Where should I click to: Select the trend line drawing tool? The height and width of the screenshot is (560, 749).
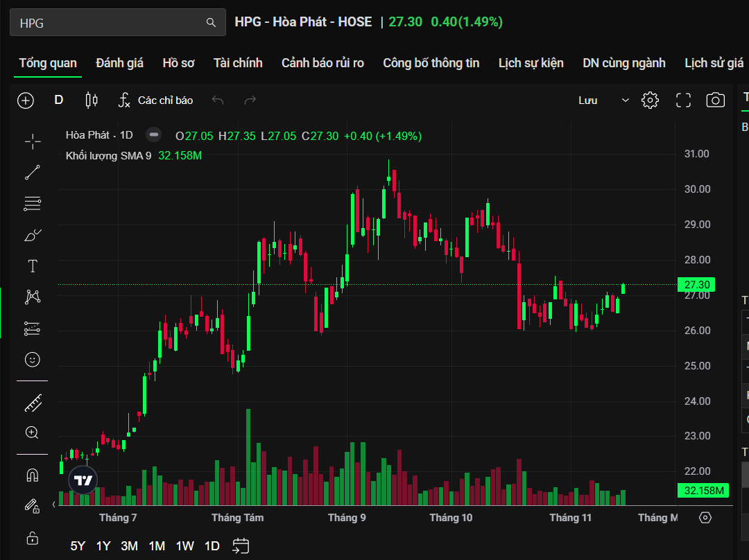33,173
